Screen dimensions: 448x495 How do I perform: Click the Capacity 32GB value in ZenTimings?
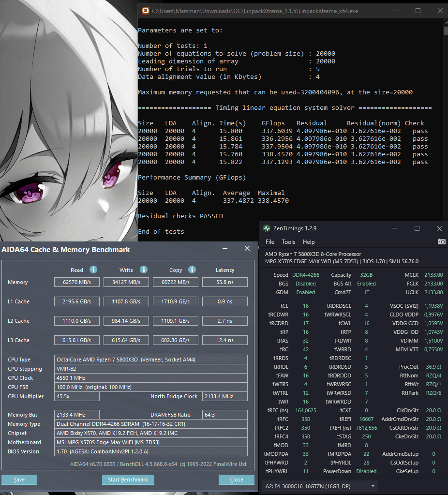(x=366, y=275)
